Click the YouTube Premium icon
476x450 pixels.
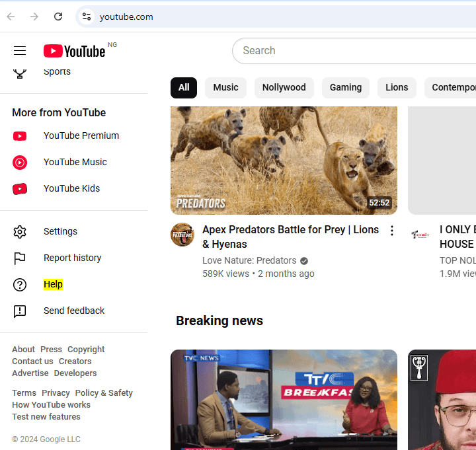(x=20, y=136)
